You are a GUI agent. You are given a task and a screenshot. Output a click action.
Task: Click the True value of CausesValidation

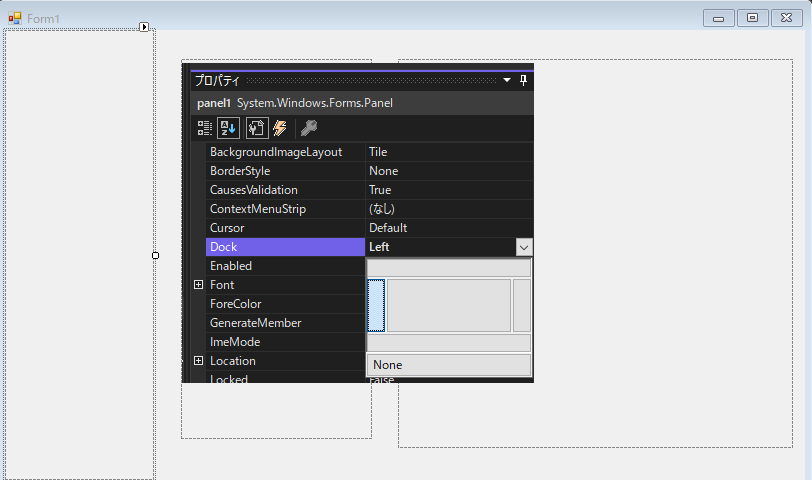tap(380, 190)
